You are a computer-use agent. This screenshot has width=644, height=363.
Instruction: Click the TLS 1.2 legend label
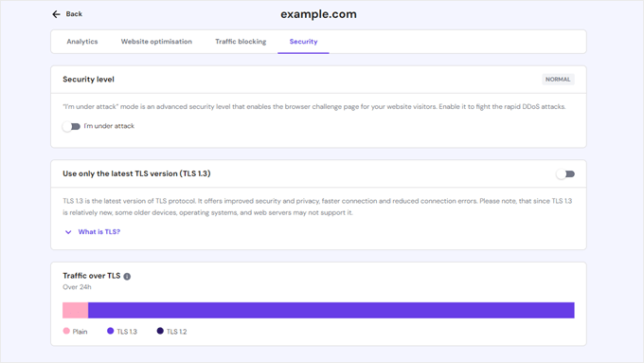[176, 332]
